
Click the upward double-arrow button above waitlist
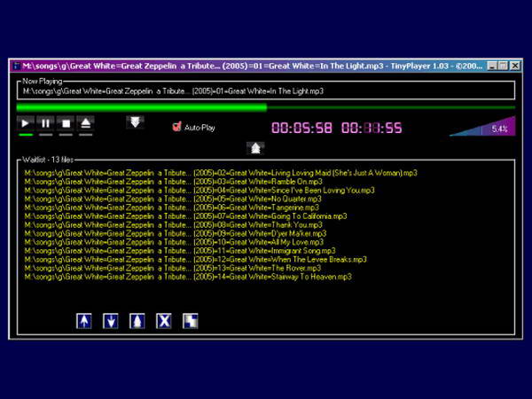255,148
